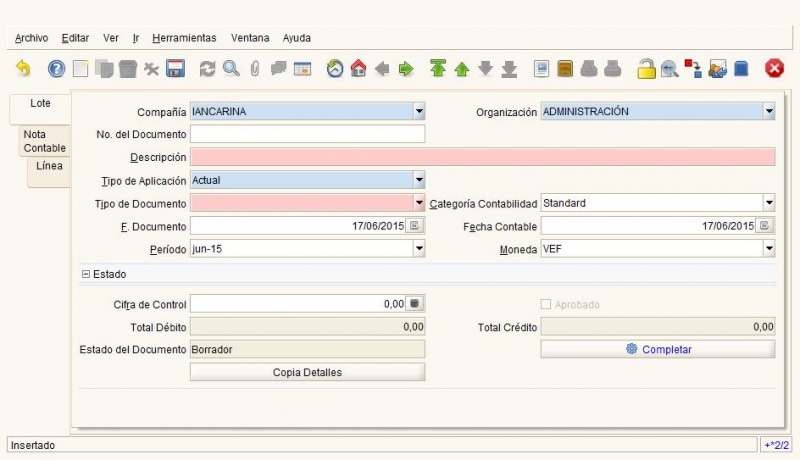Click the Copia Detalles button

coord(307,372)
